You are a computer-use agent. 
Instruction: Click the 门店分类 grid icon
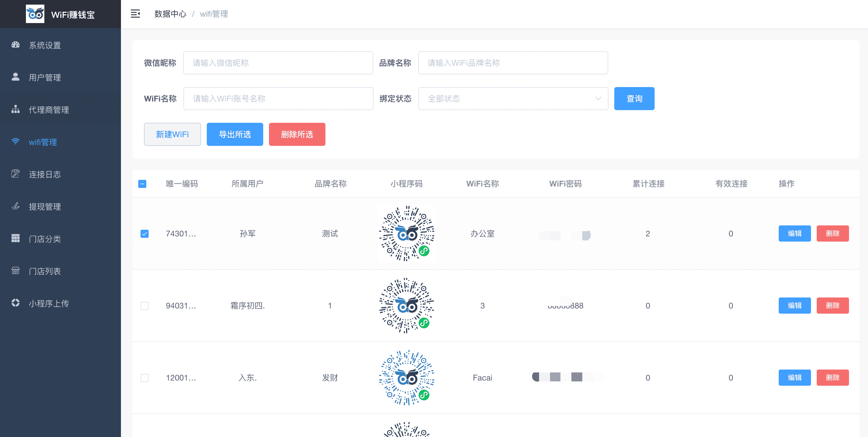[16, 238]
